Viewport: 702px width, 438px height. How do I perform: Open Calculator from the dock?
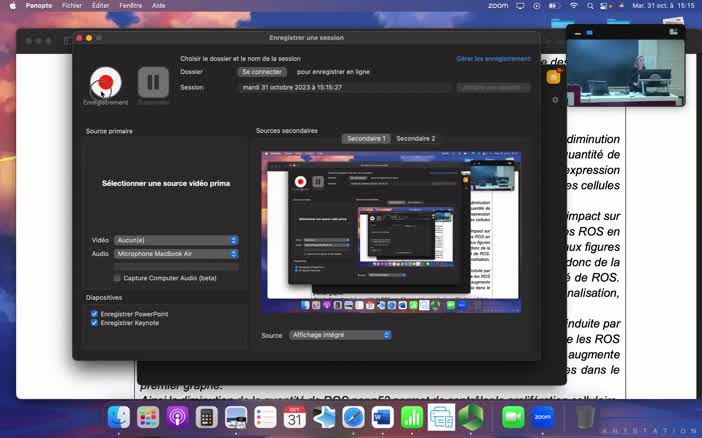coord(206,417)
